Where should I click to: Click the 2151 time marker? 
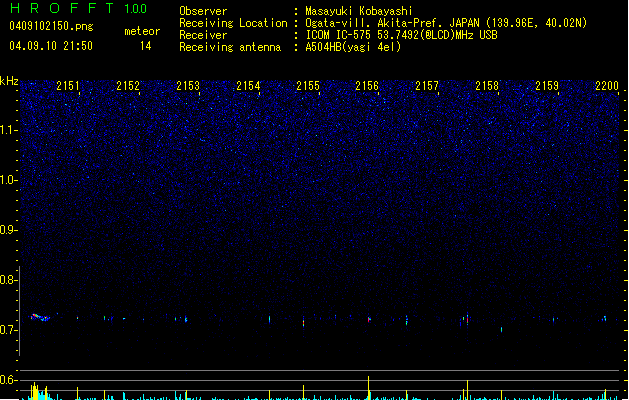(x=67, y=85)
